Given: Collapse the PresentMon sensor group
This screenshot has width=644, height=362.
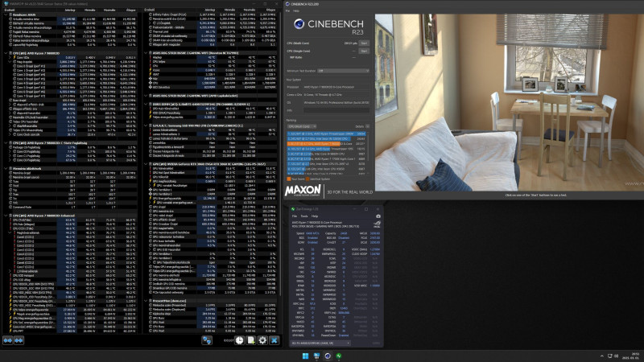Looking at the screenshot, I should pos(146,301).
